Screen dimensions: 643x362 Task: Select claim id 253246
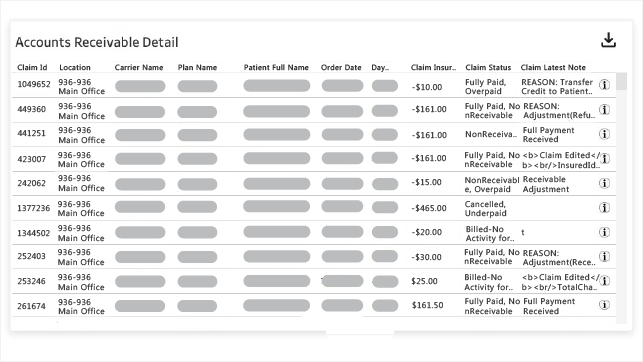click(31, 281)
